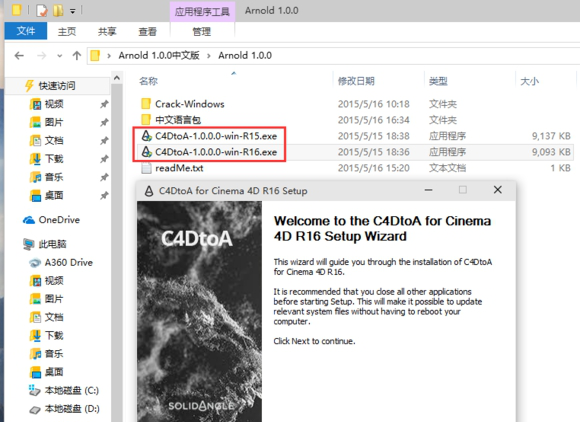Open 本地磁盘 (C:) drive
580x438 pixels.
point(72,391)
